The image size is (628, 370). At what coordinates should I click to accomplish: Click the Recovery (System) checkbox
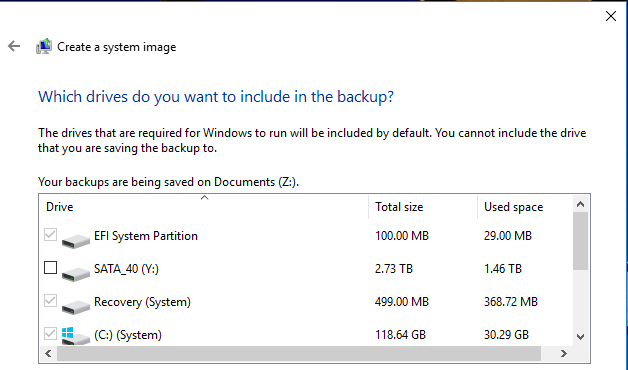(x=50, y=300)
